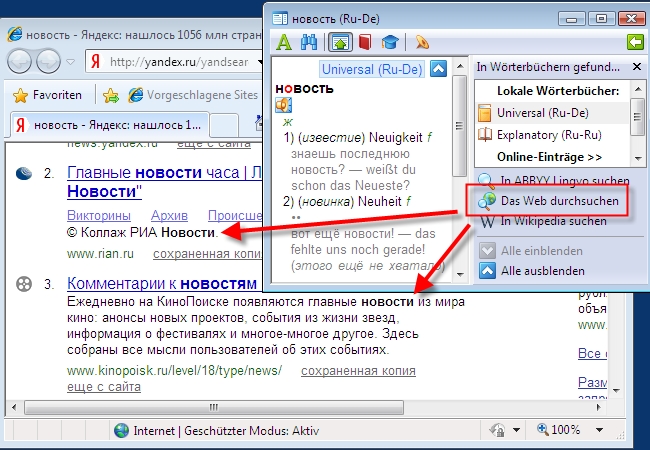Click the zoom magnifier icon in status bar
650x450 pixels.
click(x=543, y=429)
